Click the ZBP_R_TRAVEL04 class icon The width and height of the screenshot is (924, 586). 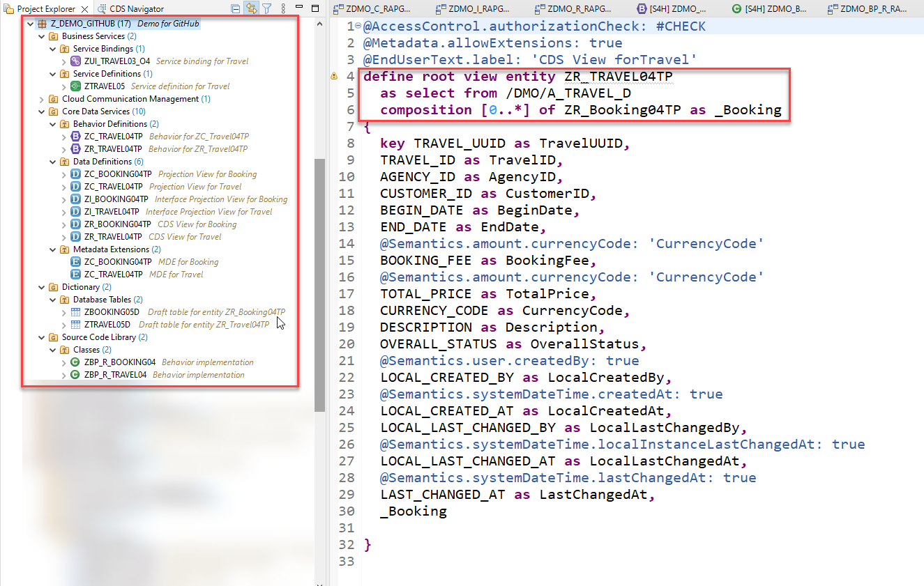76,375
